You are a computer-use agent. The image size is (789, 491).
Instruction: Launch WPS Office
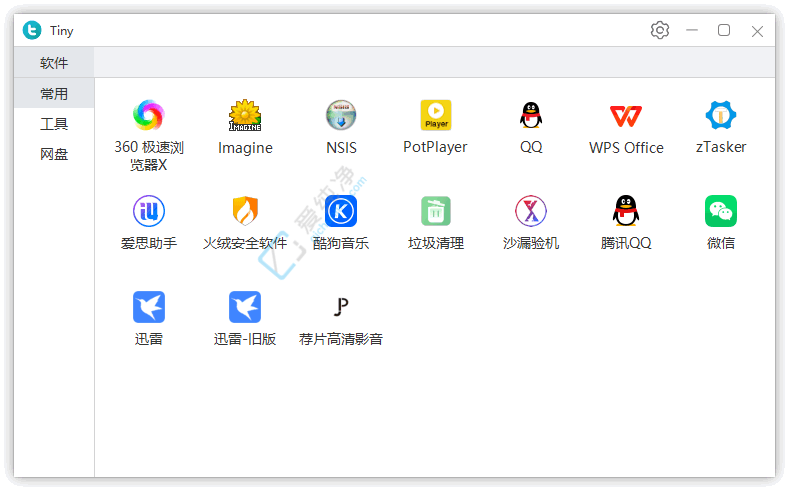(x=626, y=115)
